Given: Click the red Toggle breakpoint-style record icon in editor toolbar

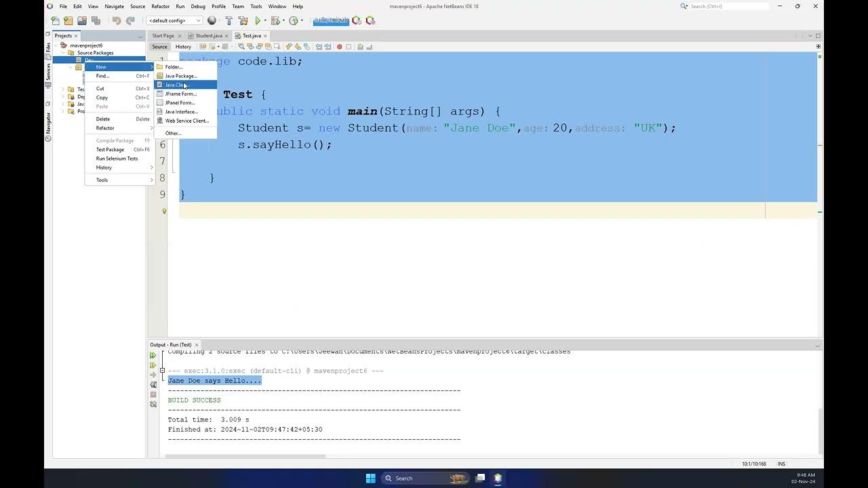Looking at the screenshot, I should (340, 47).
